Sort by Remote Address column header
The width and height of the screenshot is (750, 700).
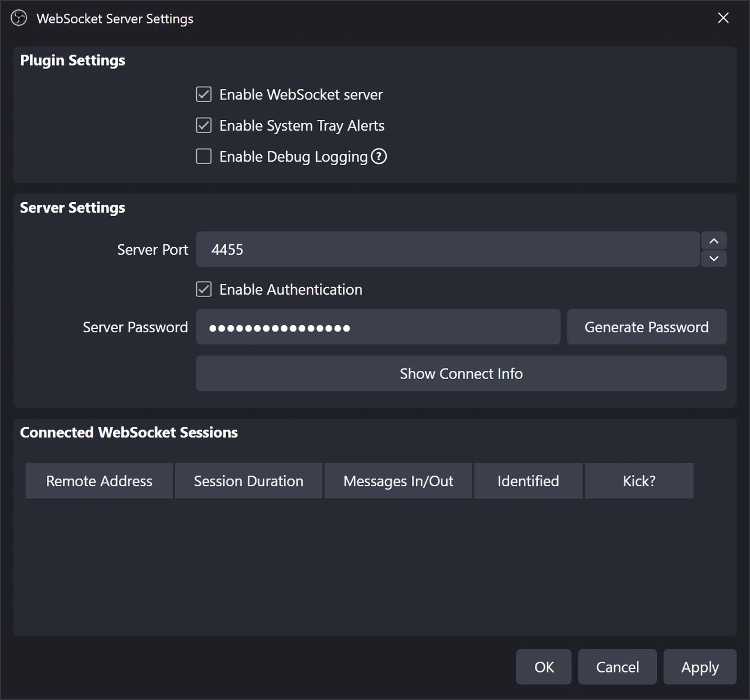99,481
